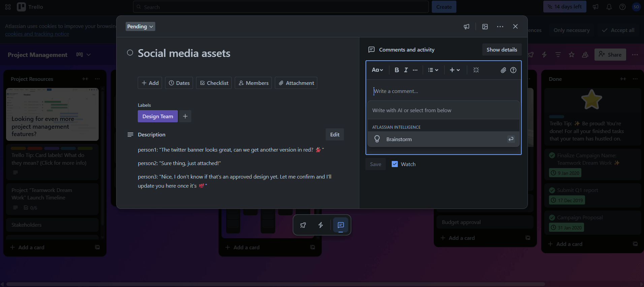Open the Dates button
This screenshot has width=644, height=287.
click(x=179, y=83)
